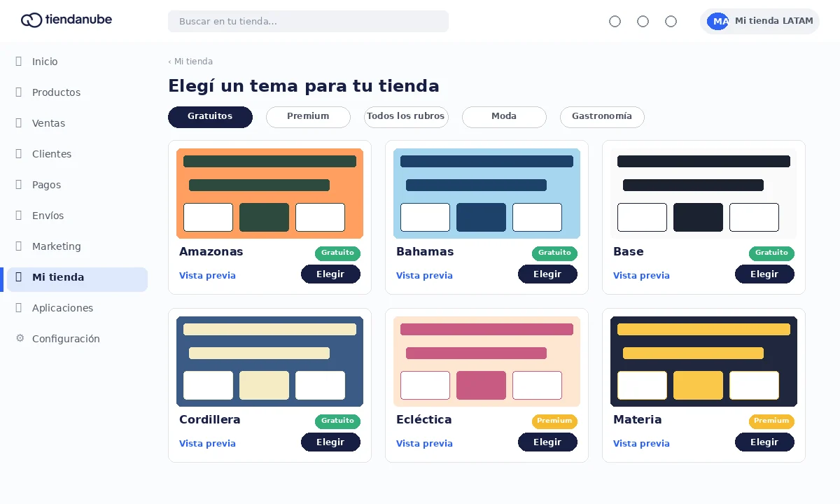The width and height of the screenshot is (840, 504).
Task: Focus the Buscar en tu tienda field
Action: tap(308, 21)
